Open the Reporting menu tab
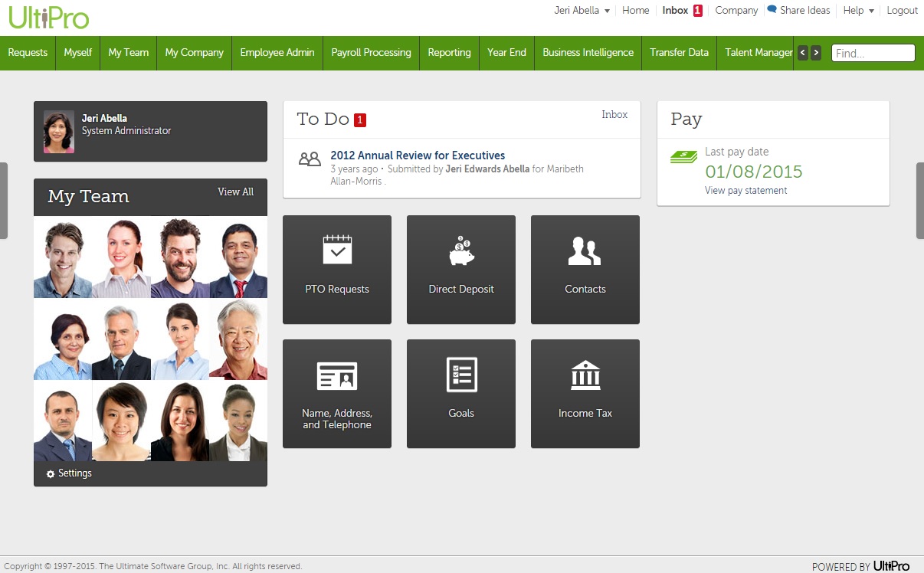Image resolution: width=924 pixels, height=573 pixels. 449,53
